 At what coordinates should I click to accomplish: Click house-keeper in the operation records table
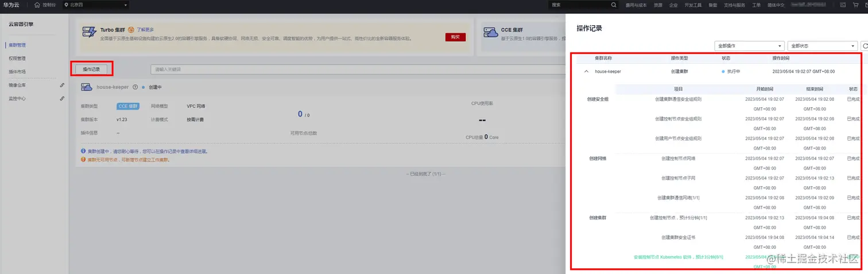point(607,72)
